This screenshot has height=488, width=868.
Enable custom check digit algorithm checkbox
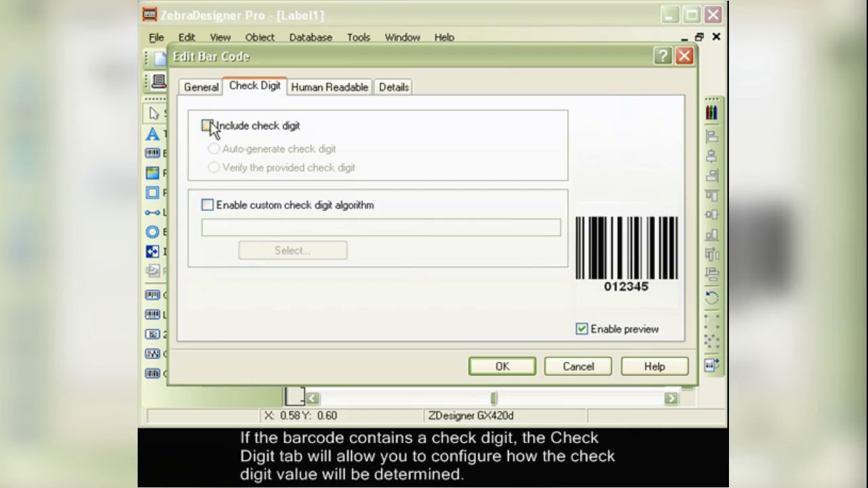tap(208, 205)
